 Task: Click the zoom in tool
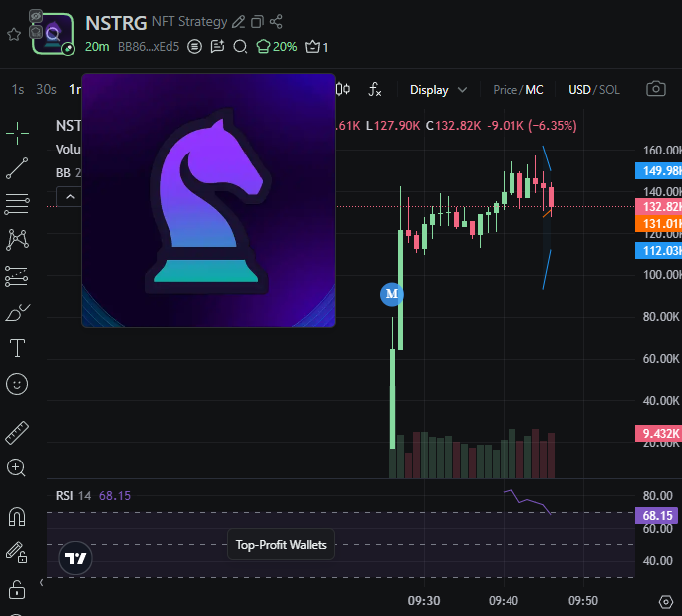point(17,467)
